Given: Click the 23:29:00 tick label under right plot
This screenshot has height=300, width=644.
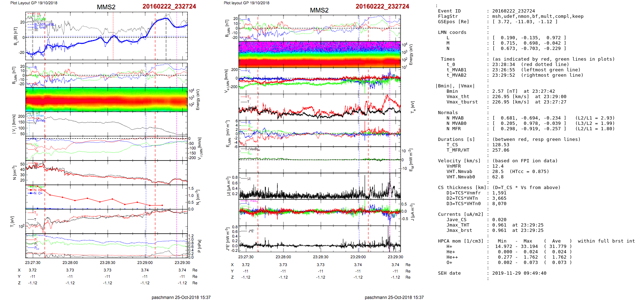Looking at the screenshot, I should coord(358,257).
